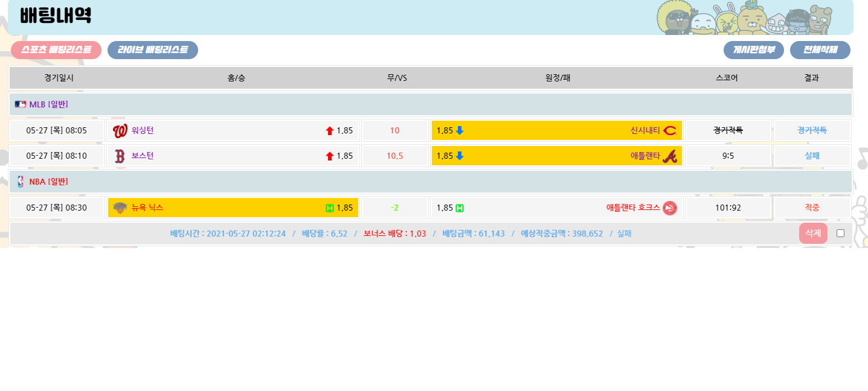Viewport: 868px width, 391px height.
Task: Click the 경기일시 column header
Action: (59, 78)
